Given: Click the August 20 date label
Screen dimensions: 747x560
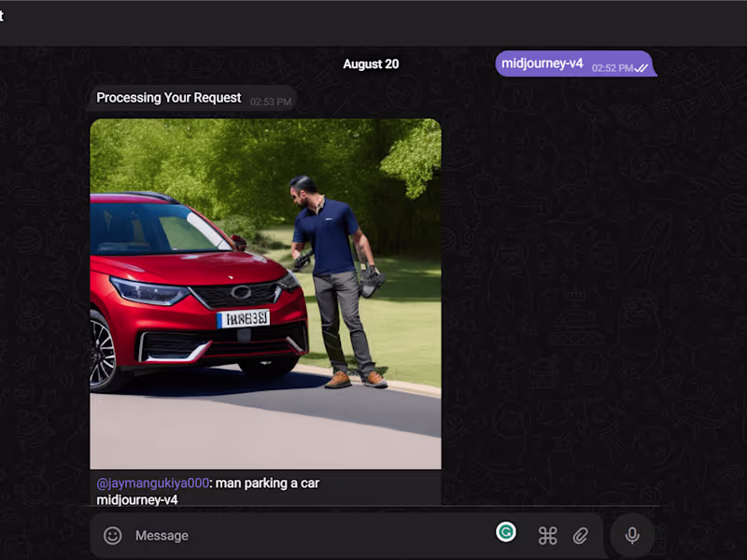Looking at the screenshot, I should (371, 64).
